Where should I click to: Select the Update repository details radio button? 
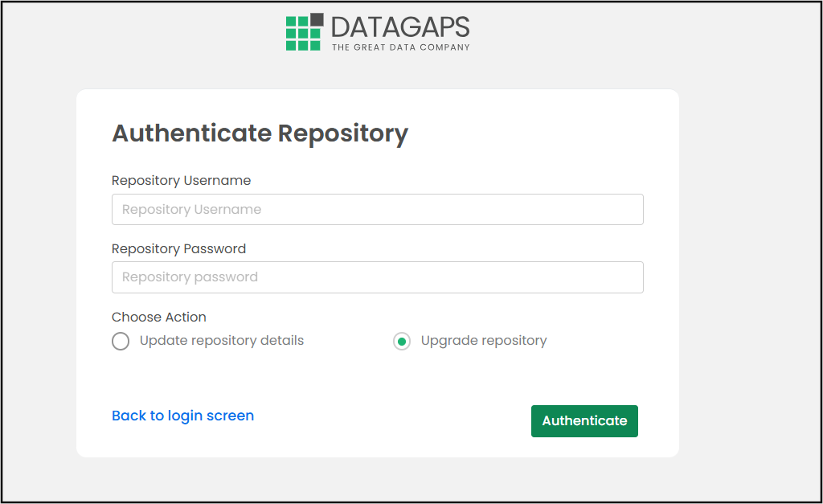click(x=121, y=342)
